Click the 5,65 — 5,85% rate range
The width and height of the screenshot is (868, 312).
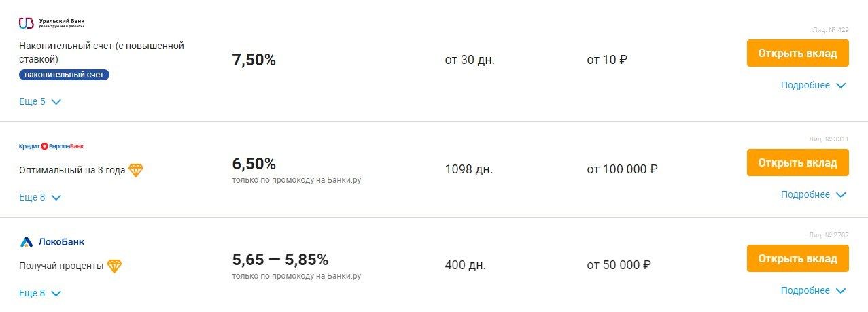pyautogui.click(x=280, y=260)
